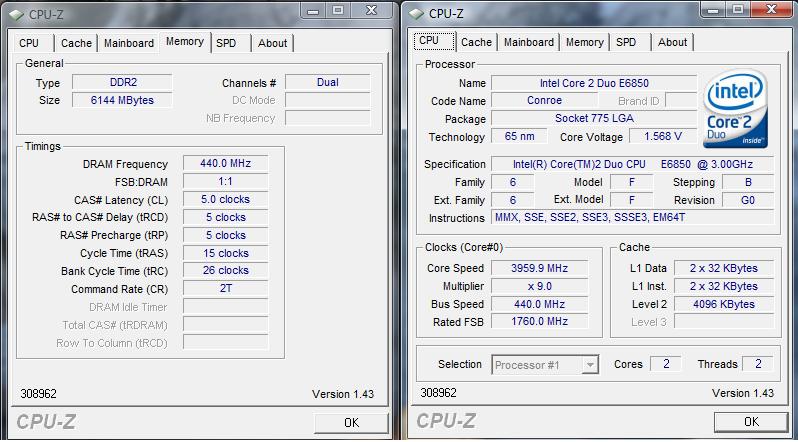Click the Stepping B value

tap(748, 182)
